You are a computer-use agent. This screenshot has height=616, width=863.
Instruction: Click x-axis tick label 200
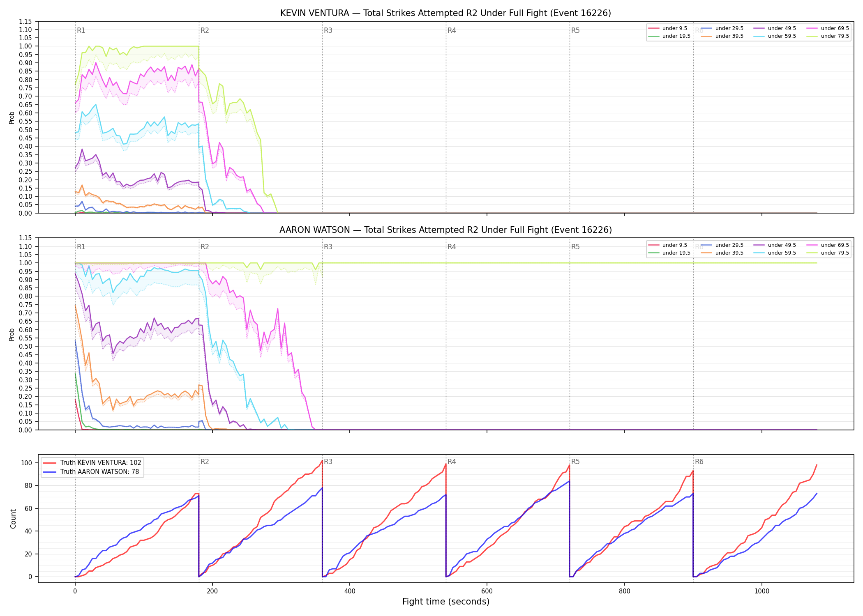212,591
